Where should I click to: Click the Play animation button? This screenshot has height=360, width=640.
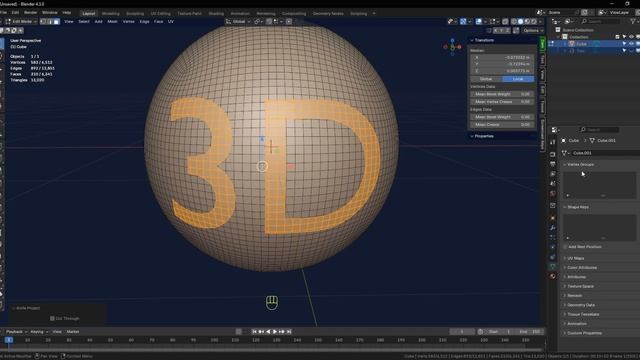point(275,332)
